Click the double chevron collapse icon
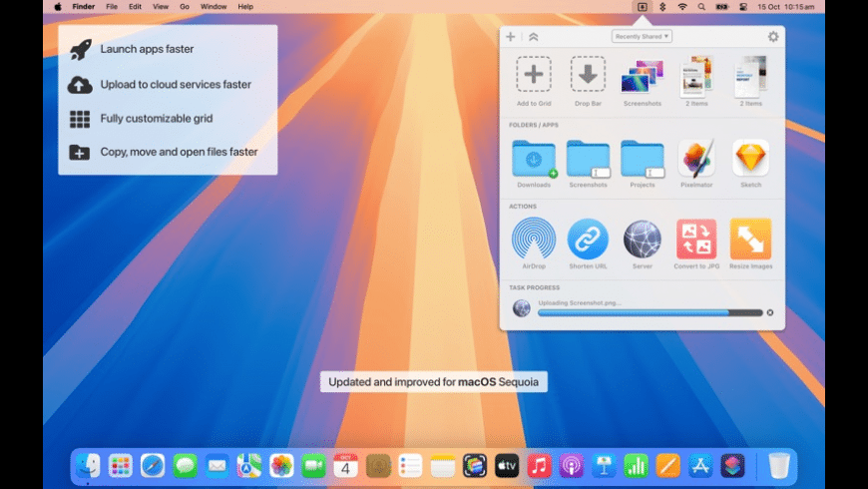The height and width of the screenshot is (489, 868). [533, 37]
